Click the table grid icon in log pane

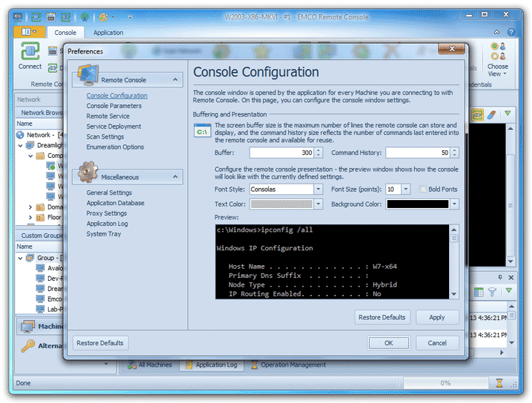(478, 292)
